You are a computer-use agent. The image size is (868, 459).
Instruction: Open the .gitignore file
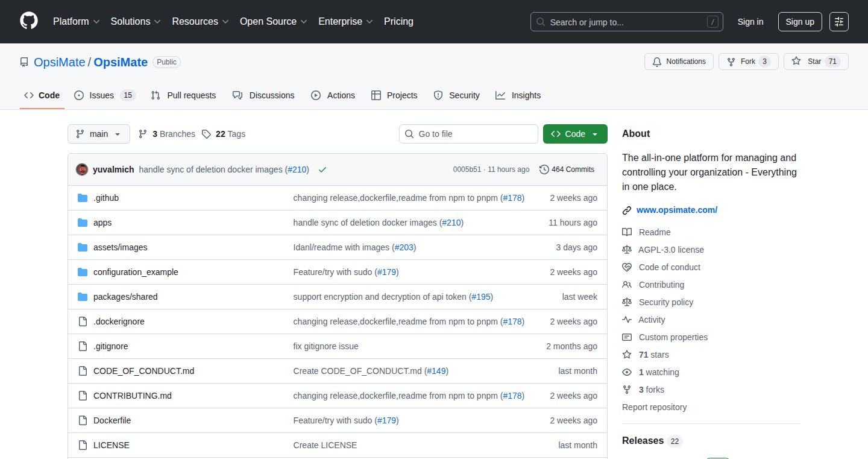pyautogui.click(x=111, y=346)
